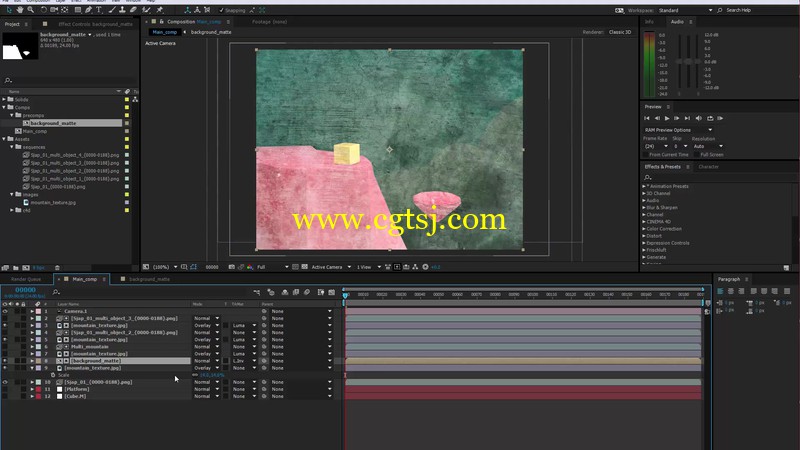Expand Animation Presets category

click(x=644, y=187)
